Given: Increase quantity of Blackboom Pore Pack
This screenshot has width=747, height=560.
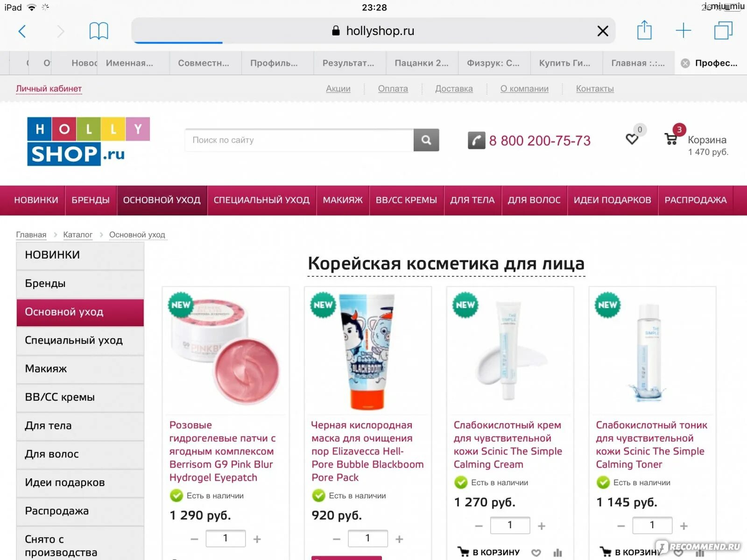Looking at the screenshot, I should (x=399, y=539).
